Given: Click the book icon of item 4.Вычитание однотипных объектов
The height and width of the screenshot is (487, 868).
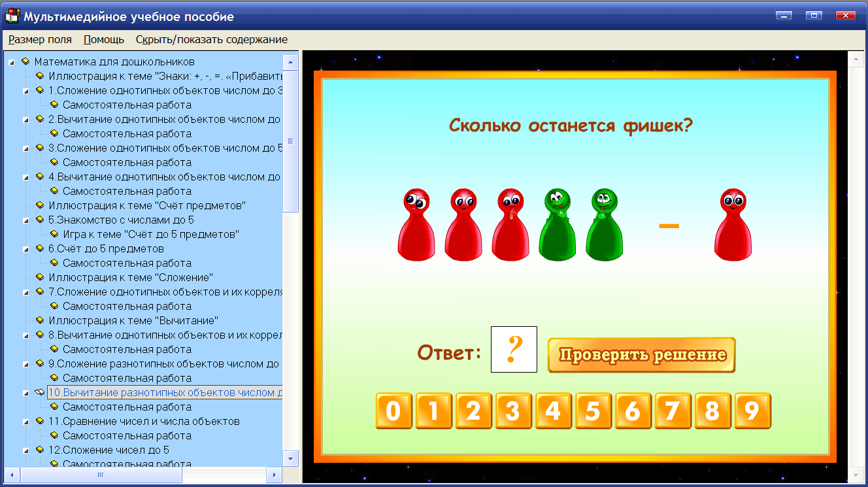Looking at the screenshot, I should coord(40,176).
